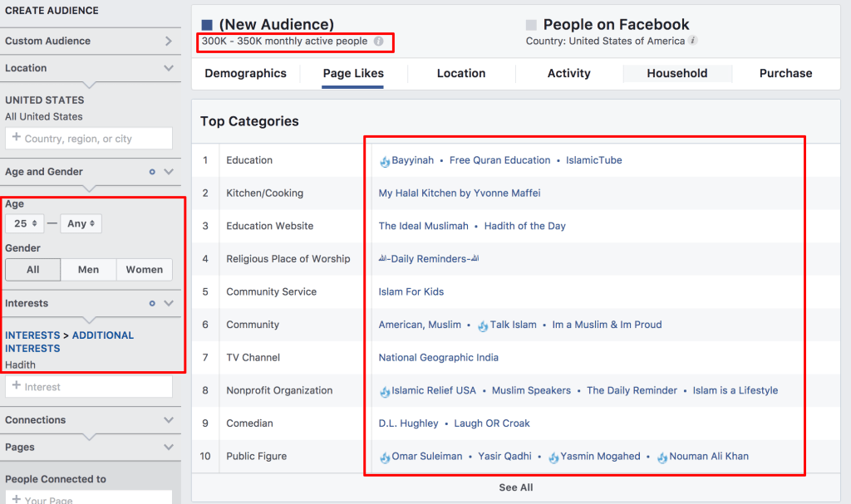Open the Household tab

coord(676,73)
